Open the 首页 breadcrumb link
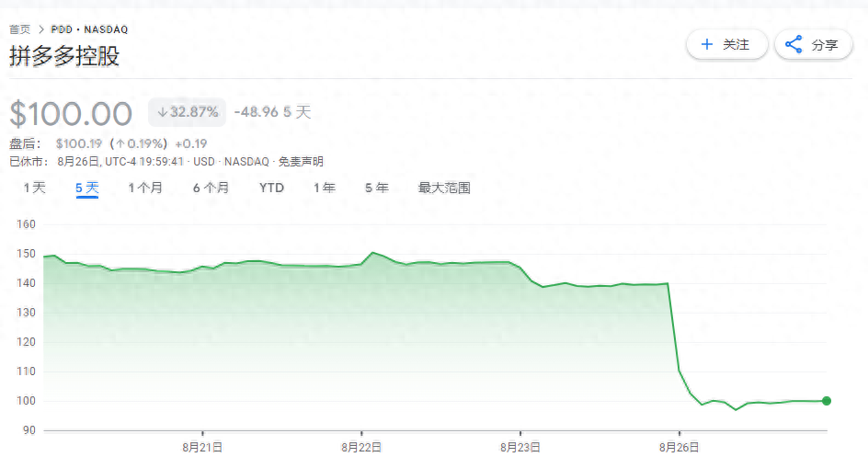The width and height of the screenshot is (868, 457). point(20,29)
